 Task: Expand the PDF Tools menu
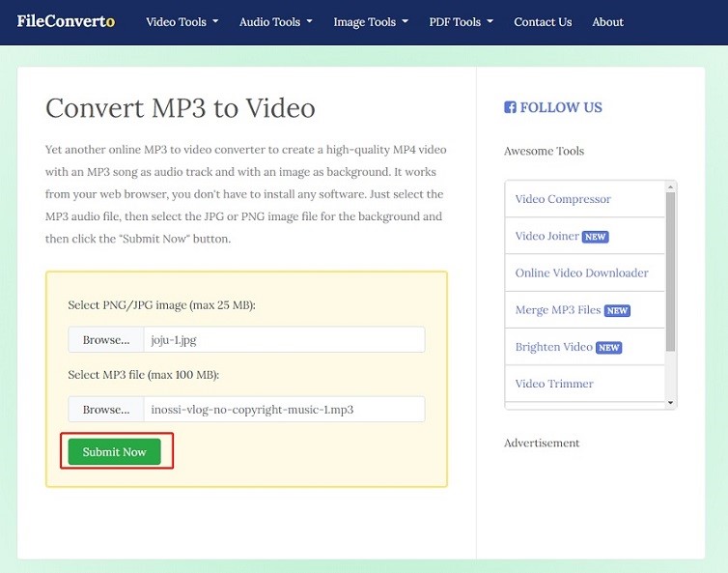[462, 22]
